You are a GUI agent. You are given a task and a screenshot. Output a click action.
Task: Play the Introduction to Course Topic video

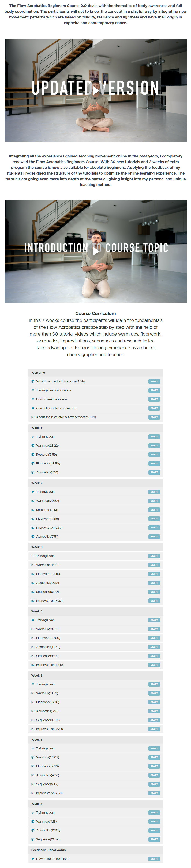96,251
